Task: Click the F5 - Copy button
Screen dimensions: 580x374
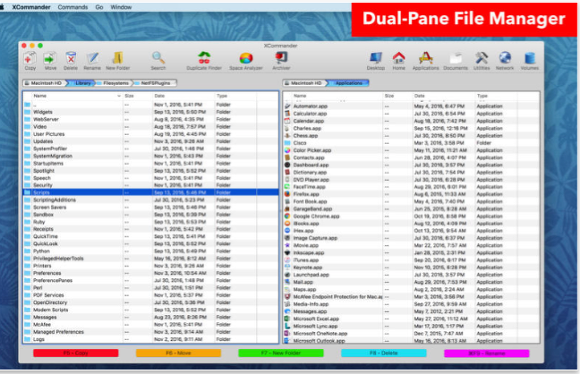Action: (76, 353)
